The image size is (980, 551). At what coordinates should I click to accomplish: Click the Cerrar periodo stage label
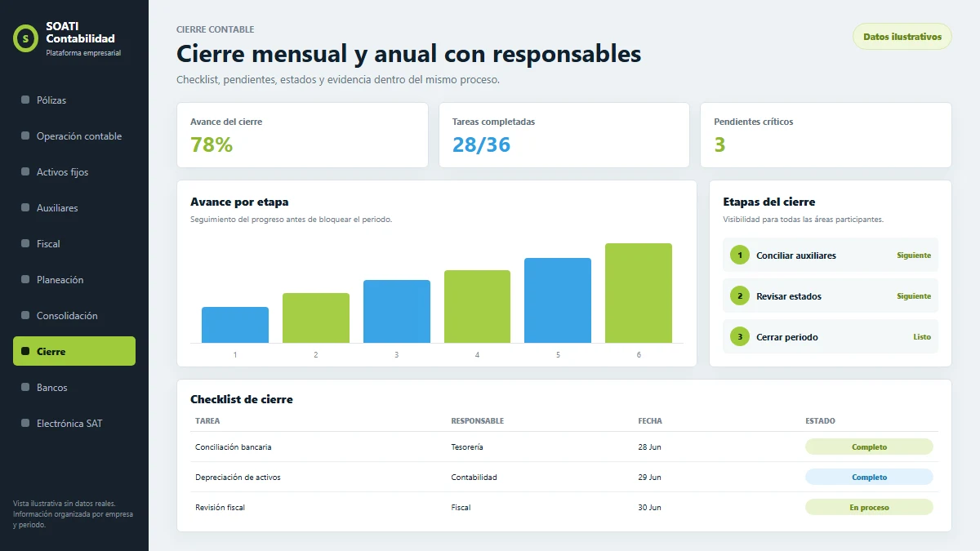click(787, 337)
